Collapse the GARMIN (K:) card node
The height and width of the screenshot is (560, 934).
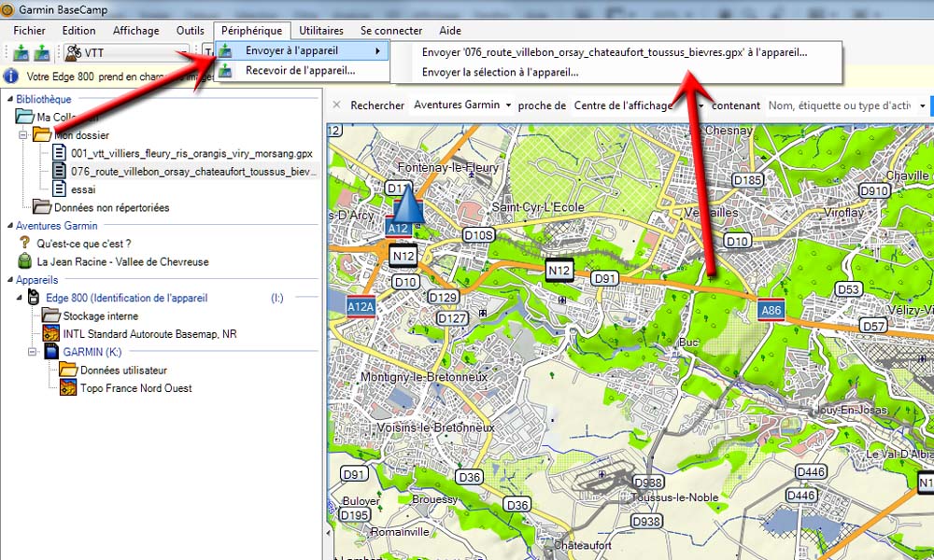[x=33, y=352]
